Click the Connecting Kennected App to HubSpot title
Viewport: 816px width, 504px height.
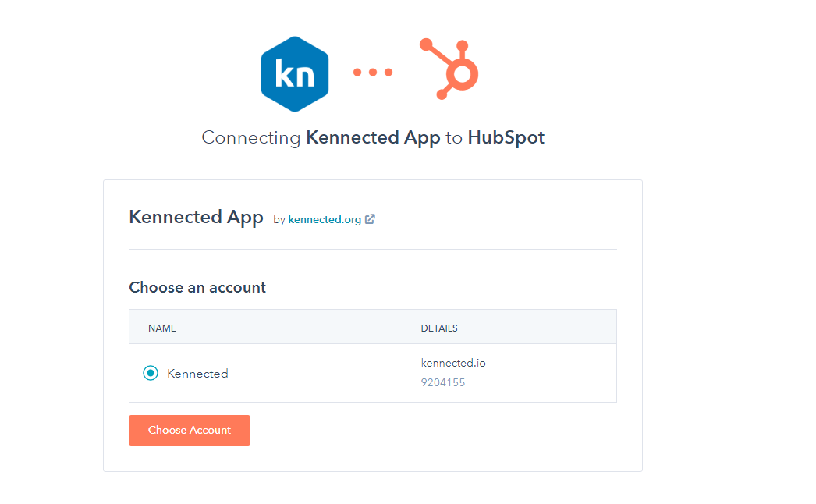(373, 137)
